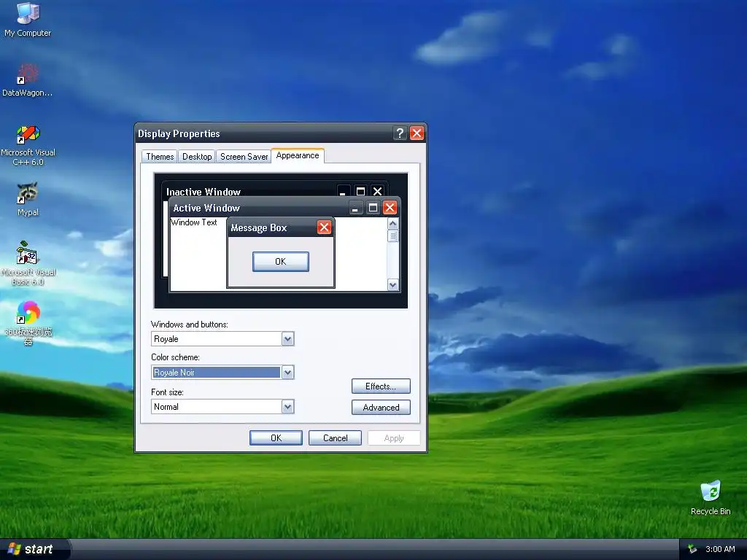
Task: Expand the Color scheme dropdown arrow
Action: [287, 373]
